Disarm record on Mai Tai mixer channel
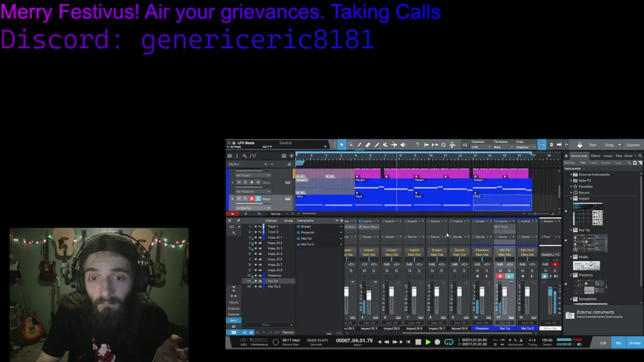The width and height of the screenshot is (644, 362). [500, 276]
